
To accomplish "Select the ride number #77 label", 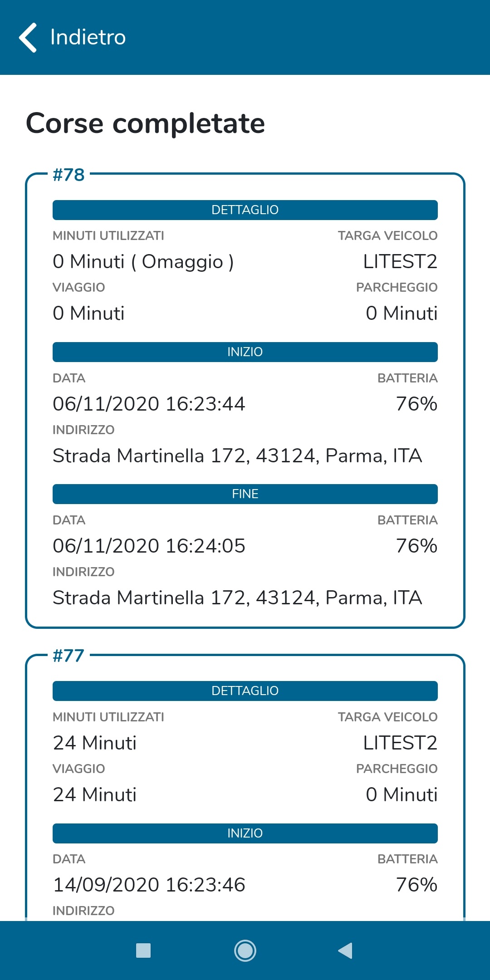I will click(69, 656).
